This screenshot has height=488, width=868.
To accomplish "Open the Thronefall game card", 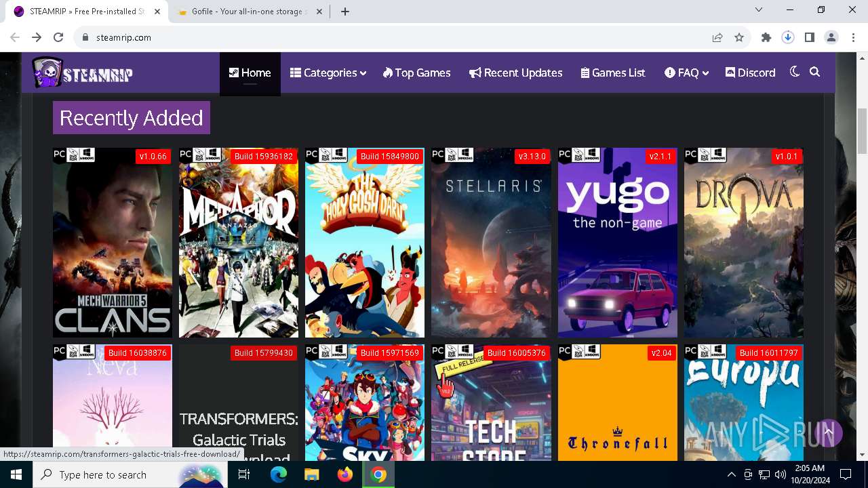I will [x=618, y=403].
